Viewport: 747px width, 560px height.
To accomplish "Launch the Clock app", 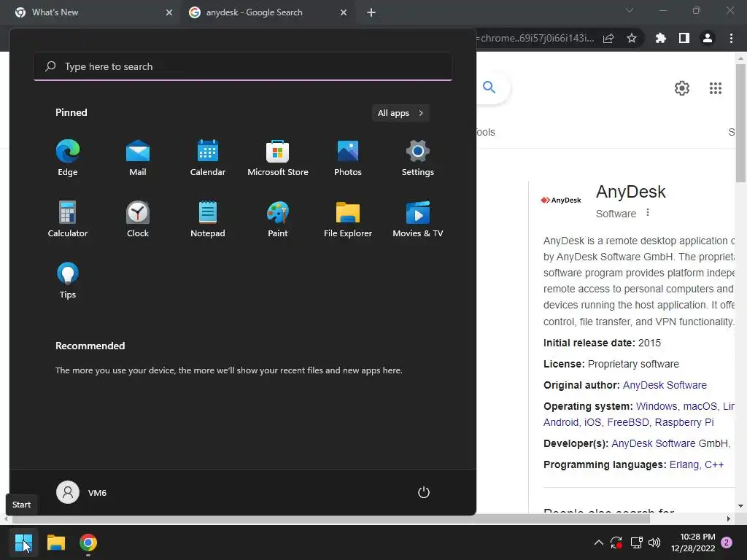I will (138, 219).
